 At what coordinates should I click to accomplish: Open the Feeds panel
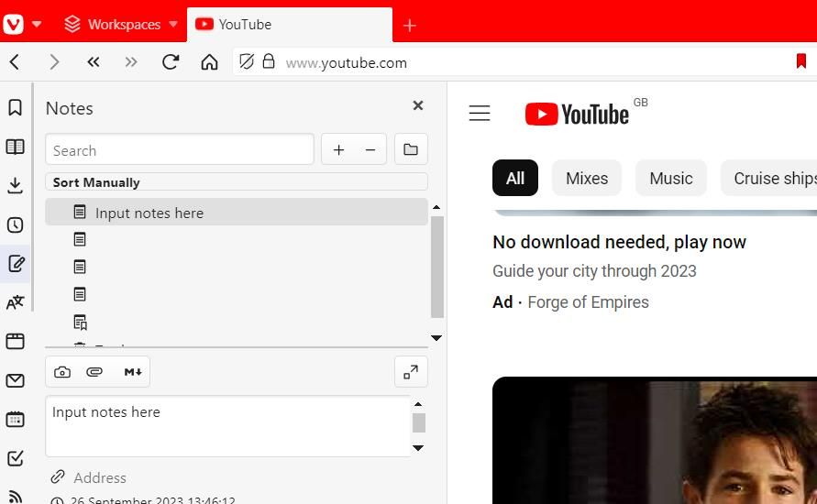pos(15,497)
